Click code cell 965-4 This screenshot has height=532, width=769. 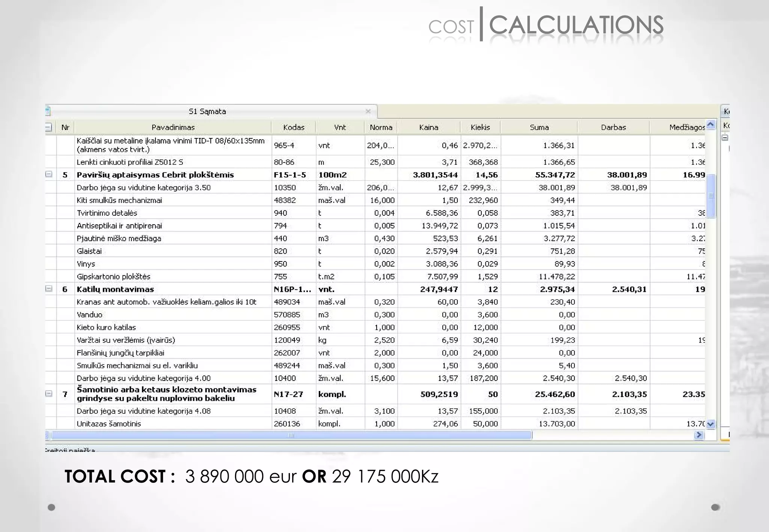coord(294,145)
